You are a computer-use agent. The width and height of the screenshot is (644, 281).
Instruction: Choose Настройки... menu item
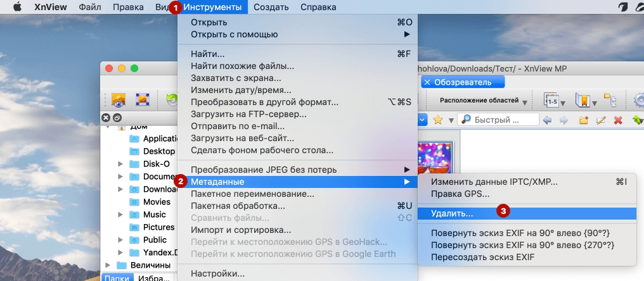click(x=298, y=273)
